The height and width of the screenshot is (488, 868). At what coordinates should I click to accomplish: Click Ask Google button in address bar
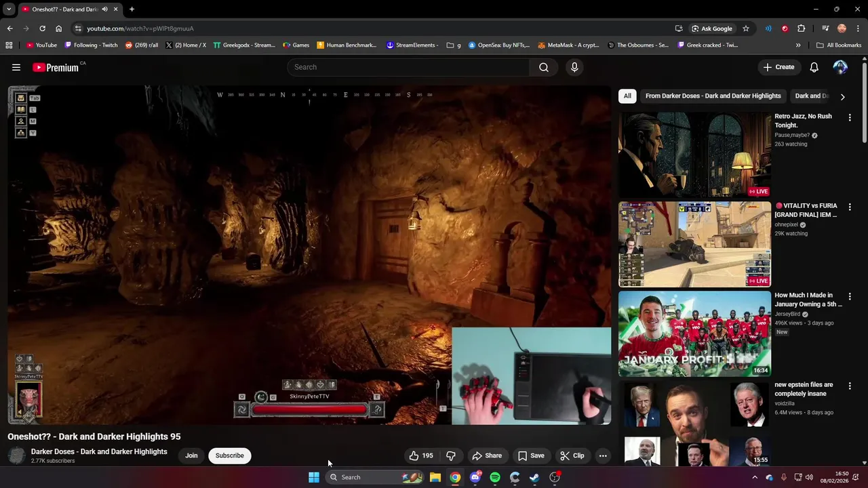click(712, 28)
